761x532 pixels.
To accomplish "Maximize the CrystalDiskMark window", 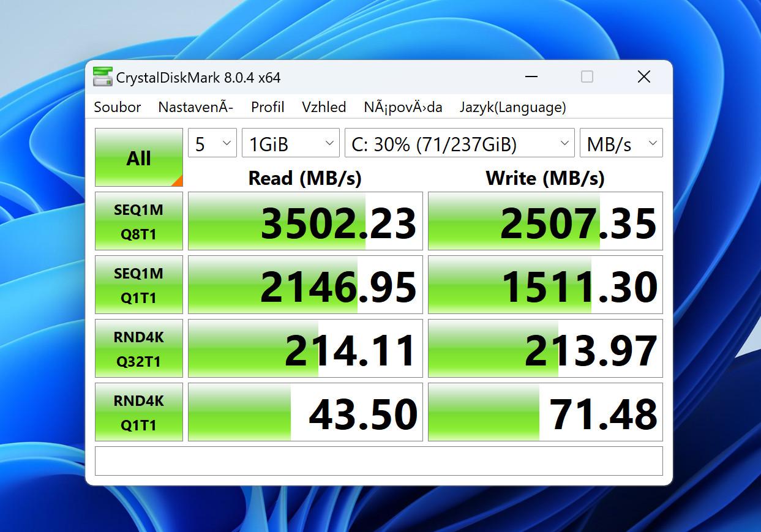I will (x=587, y=77).
